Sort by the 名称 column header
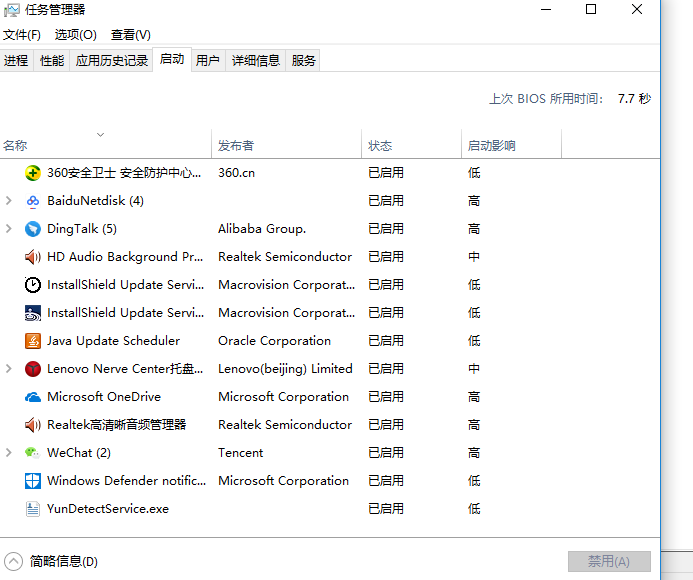Viewport: 693px width, 580px height. 106,144
